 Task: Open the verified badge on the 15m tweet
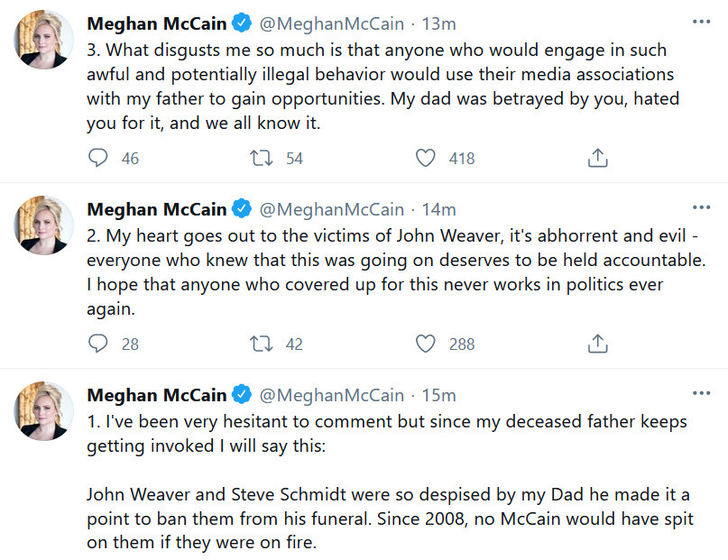[x=242, y=394]
